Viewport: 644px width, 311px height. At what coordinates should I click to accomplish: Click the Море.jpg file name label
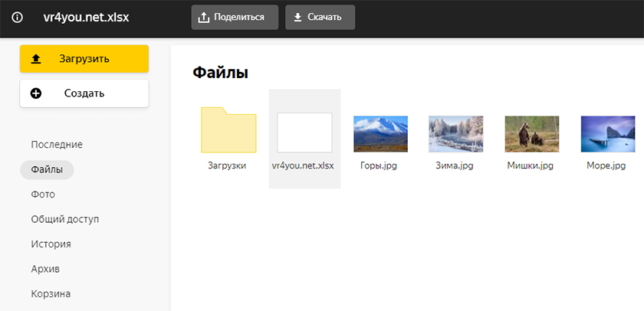(x=606, y=165)
